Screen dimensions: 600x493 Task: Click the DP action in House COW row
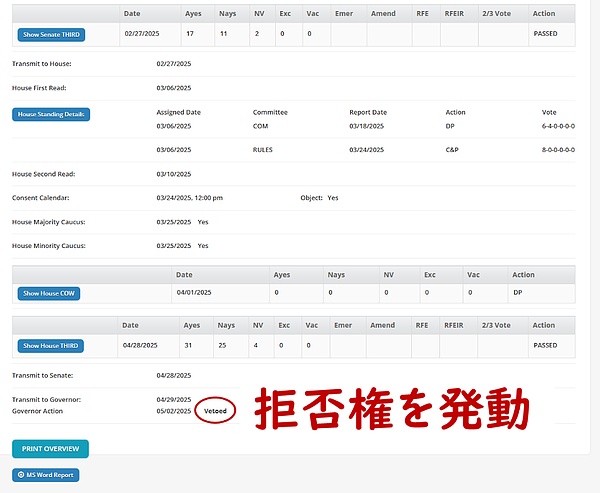(x=517, y=293)
